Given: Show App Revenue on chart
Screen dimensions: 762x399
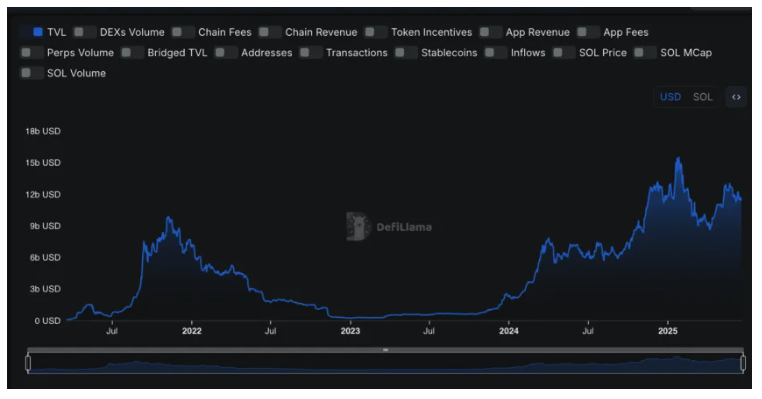Looking at the screenshot, I should 490,32.
